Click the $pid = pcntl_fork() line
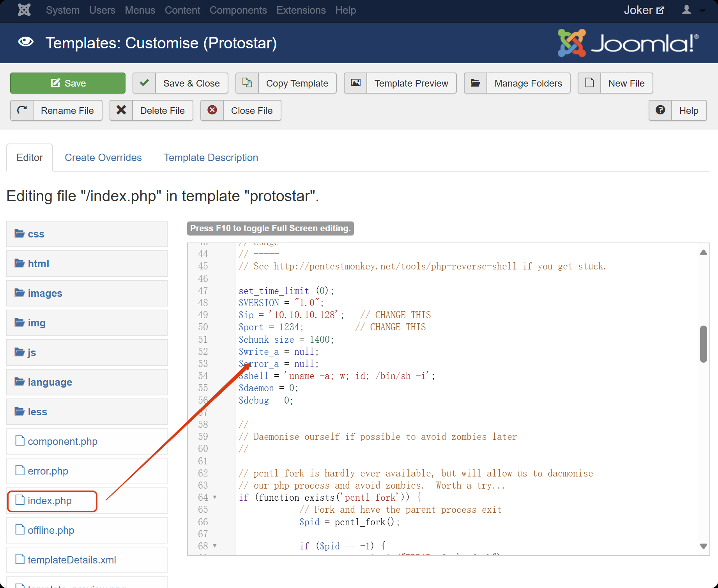Image resolution: width=718 pixels, height=588 pixels. (350, 522)
